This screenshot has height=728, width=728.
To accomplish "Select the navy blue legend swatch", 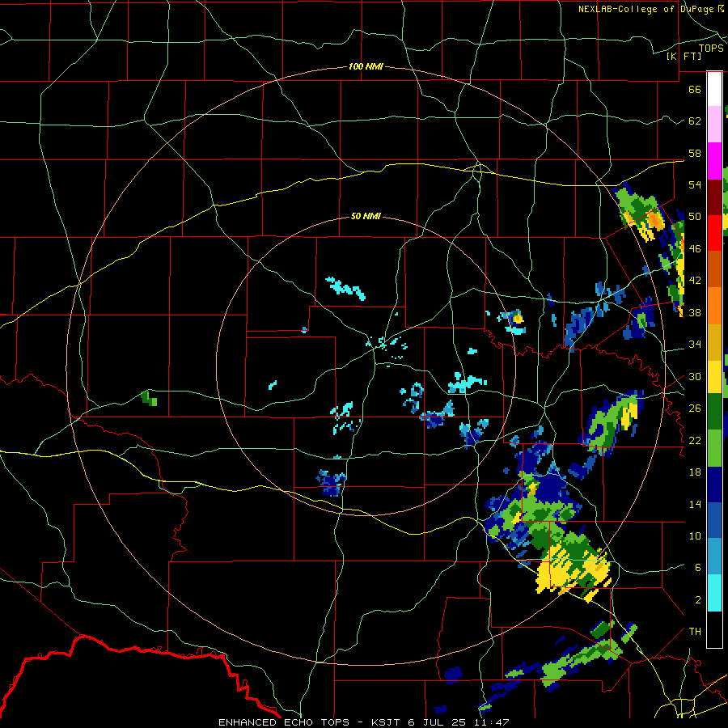I will [714, 485].
